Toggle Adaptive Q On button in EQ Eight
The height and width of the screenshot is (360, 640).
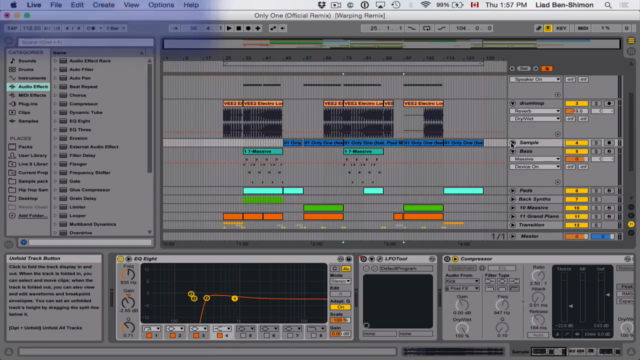tap(340, 307)
